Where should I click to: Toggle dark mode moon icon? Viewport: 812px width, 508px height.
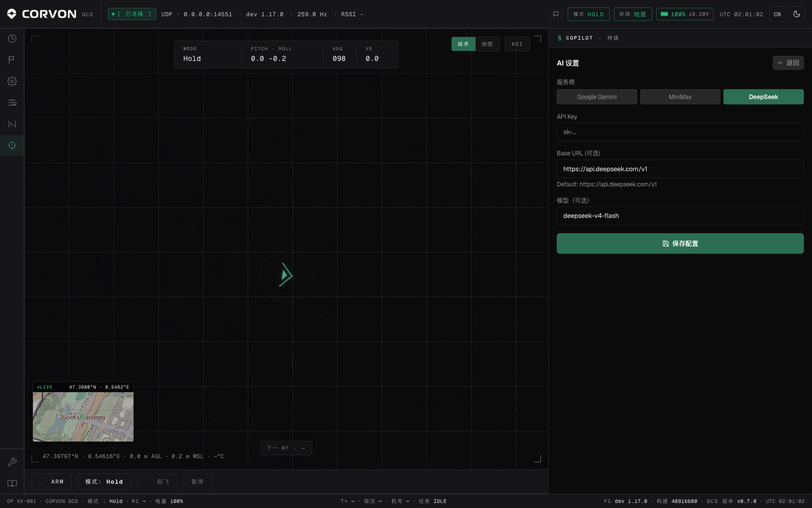[797, 14]
